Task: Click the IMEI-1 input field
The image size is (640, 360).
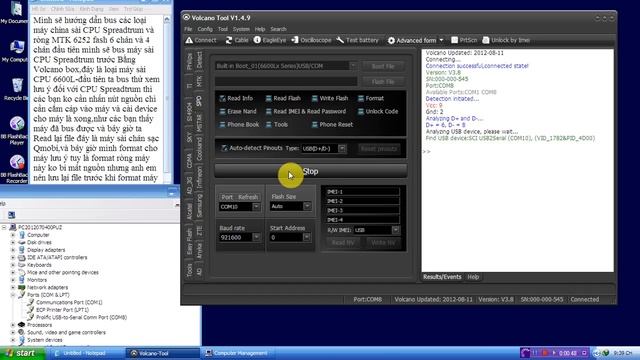Action: tap(362, 191)
